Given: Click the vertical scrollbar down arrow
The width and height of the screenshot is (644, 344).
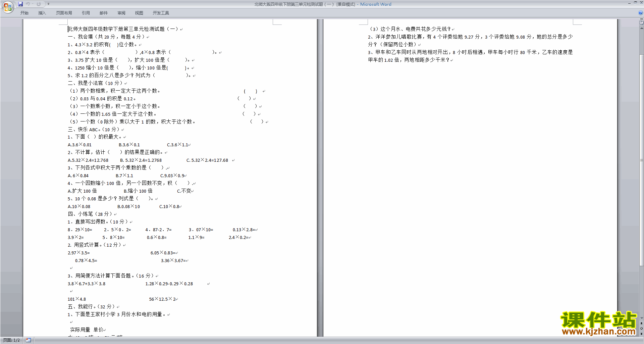Looking at the screenshot, I should pos(641,318).
